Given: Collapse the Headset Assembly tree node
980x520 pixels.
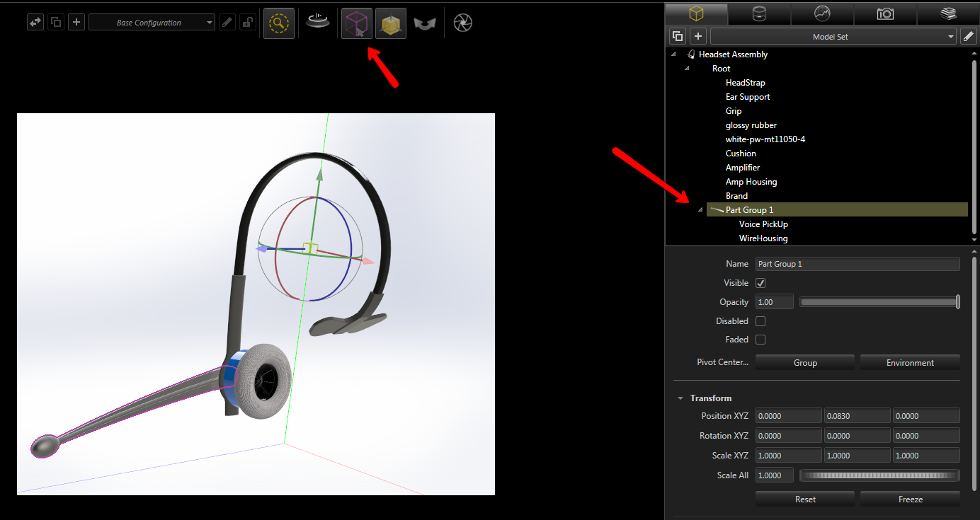Looking at the screenshot, I should [x=673, y=54].
